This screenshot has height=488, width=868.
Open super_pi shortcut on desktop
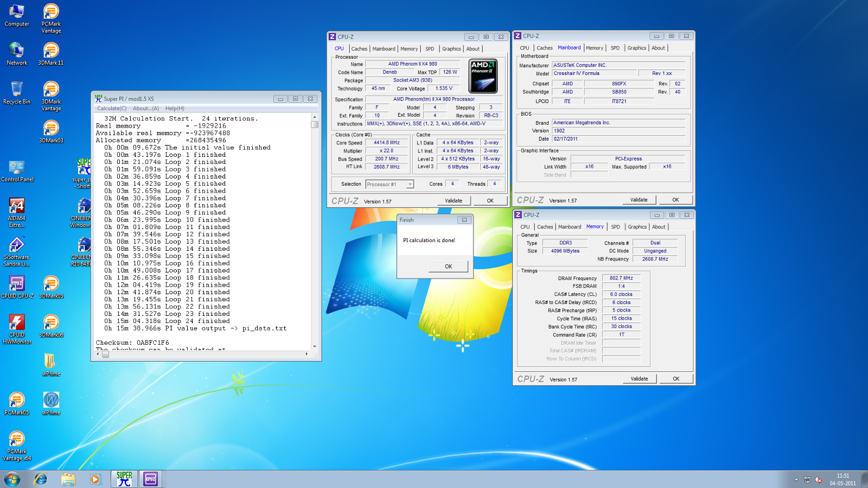point(81,174)
